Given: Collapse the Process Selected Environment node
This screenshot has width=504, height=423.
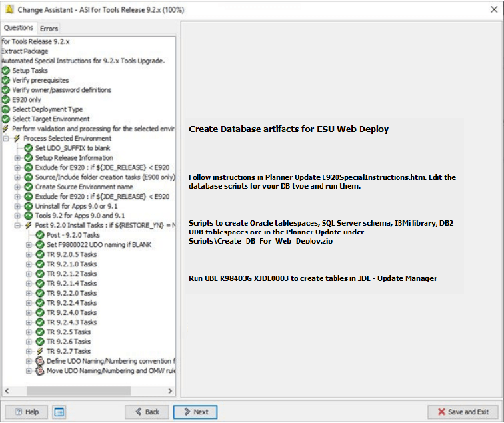Looking at the screenshot, I should (x=6, y=139).
